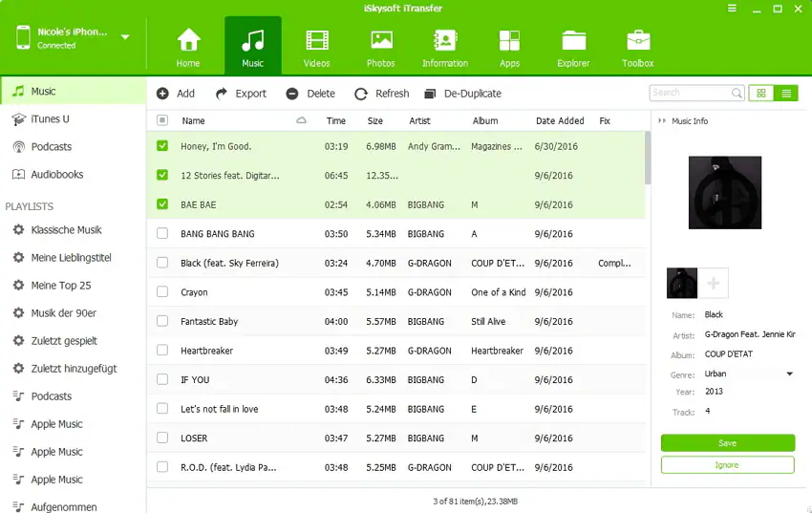This screenshot has width=812, height=513.
Task: Switch to list view
Action: [x=786, y=94]
